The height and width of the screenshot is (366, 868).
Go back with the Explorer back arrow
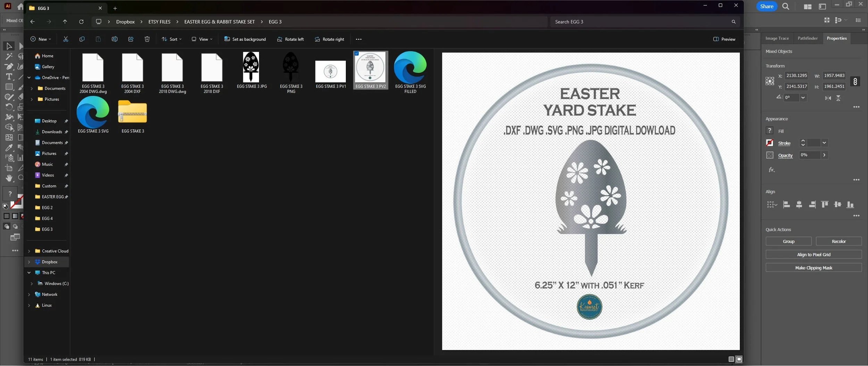pos(32,22)
